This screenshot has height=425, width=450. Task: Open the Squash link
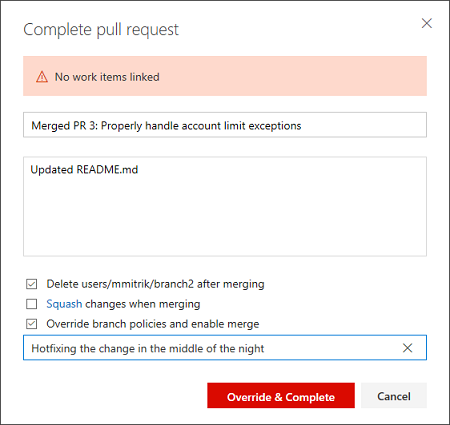[64, 304]
